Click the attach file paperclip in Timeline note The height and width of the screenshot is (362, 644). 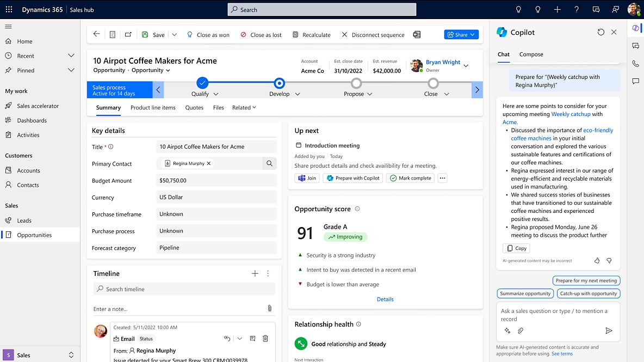[x=269, y=308]
